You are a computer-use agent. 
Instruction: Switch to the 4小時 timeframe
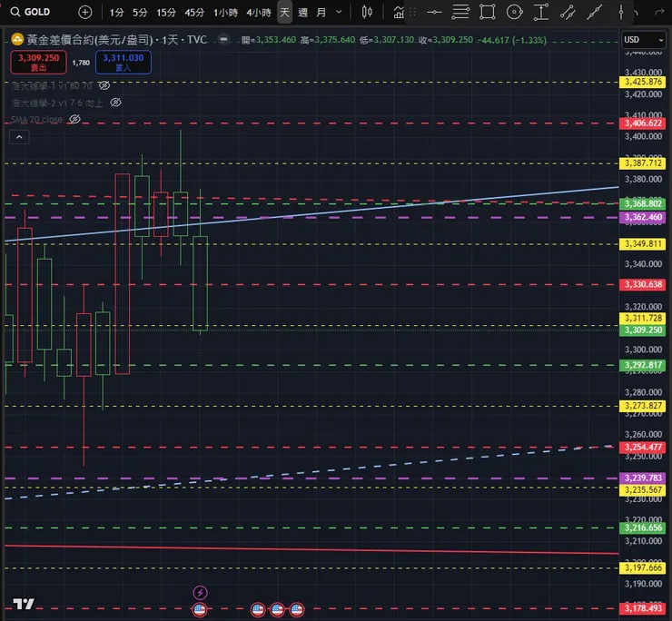coord(259,13)
